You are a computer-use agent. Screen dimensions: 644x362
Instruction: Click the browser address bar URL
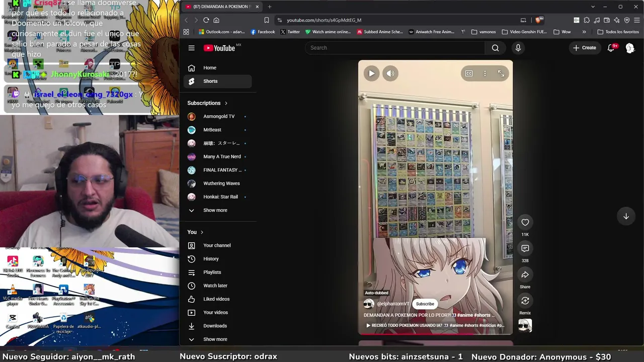click(x=324, y=20)
